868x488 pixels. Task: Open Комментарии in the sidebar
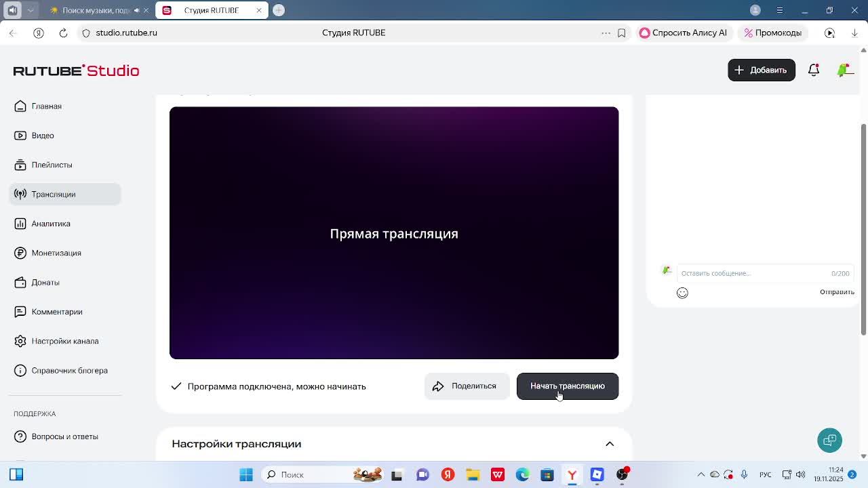coord(65,312)
